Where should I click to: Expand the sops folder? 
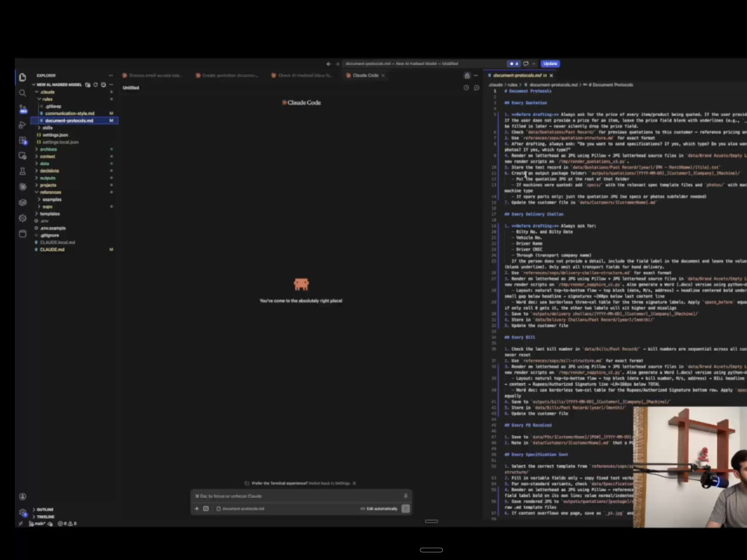48,207
